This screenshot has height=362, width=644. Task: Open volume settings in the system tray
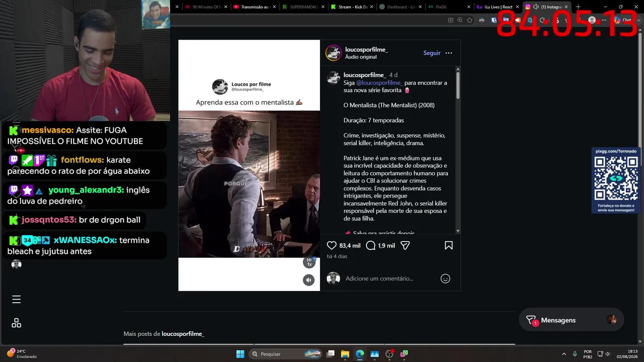(608, 354)
